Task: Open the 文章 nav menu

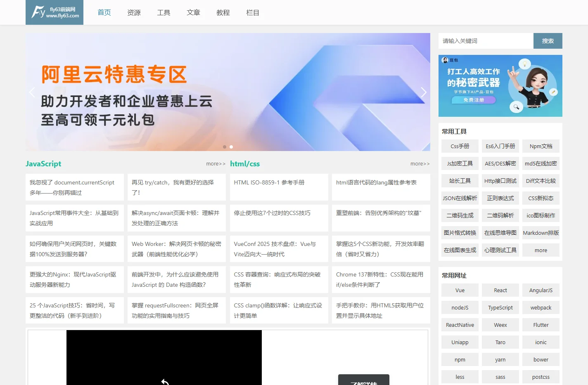Action: tap(193, 12)
